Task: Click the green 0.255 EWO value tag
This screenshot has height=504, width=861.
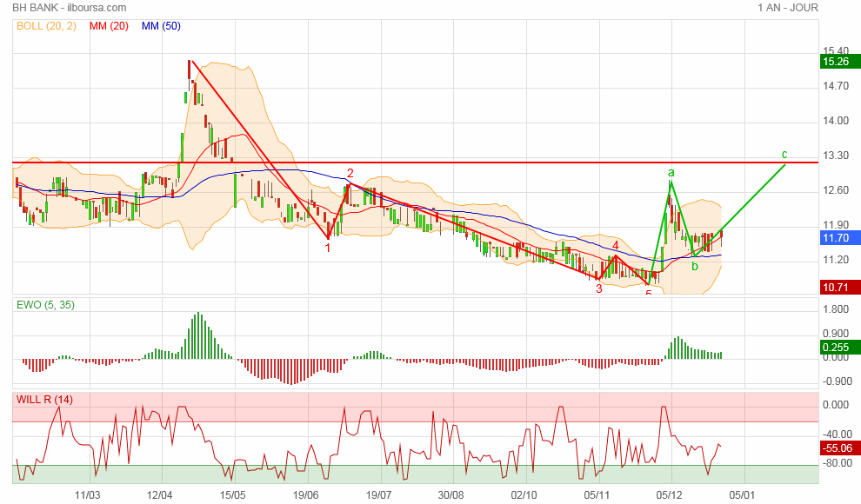Action: (840, 347)
